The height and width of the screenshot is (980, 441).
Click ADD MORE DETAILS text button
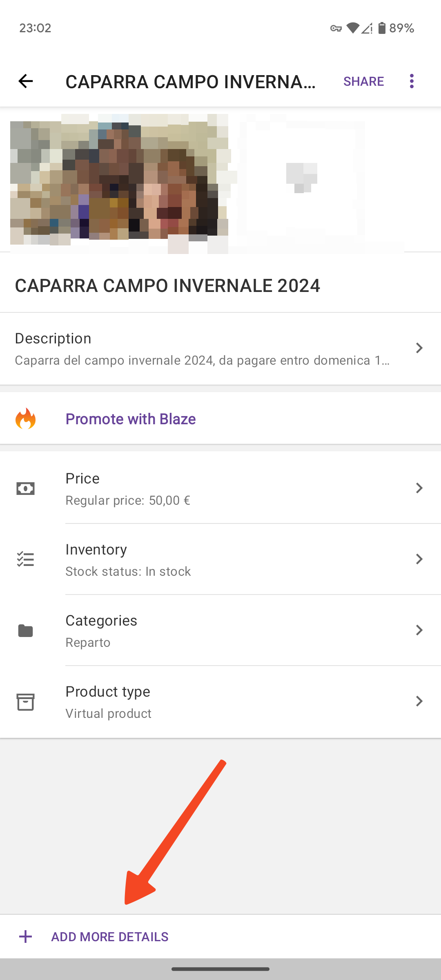(109, 937)
